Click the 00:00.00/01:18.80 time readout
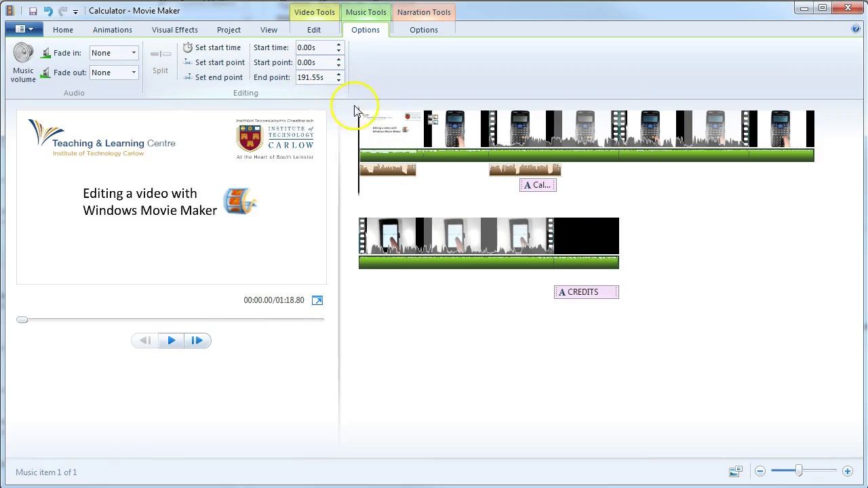Screen dimensions: 868x488 click(x=274, y=300)
